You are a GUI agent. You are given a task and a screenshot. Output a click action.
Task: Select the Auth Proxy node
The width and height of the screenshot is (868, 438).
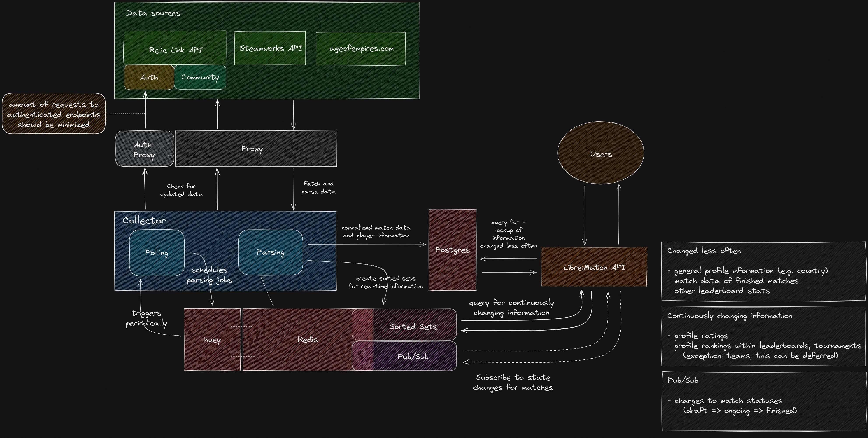click(x=144, y=150)
